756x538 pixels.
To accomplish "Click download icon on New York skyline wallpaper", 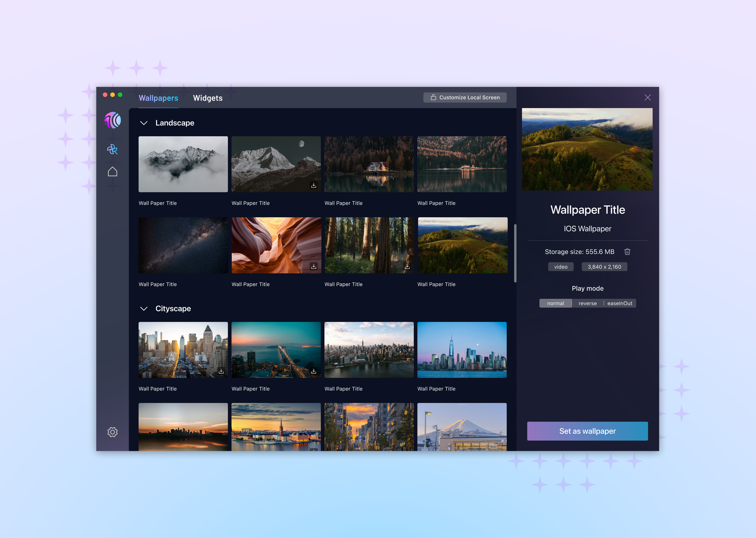I will (221, 371).
